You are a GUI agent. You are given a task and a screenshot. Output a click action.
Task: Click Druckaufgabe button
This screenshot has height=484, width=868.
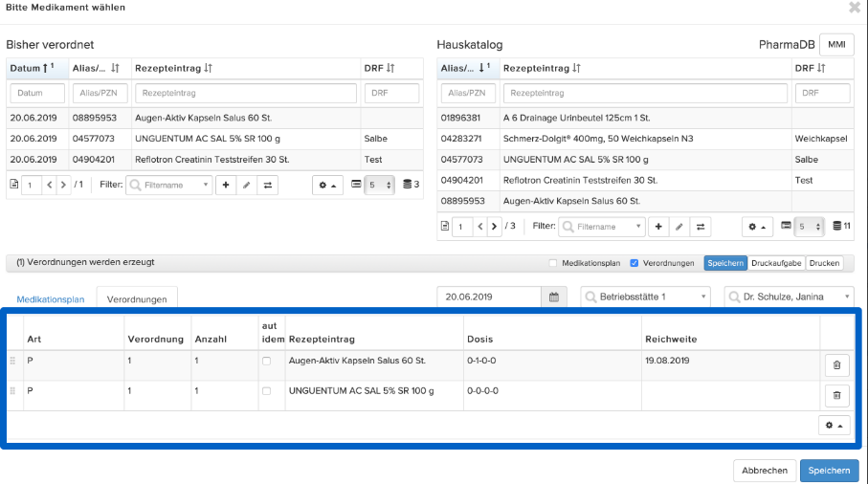[x=776, y=263]
